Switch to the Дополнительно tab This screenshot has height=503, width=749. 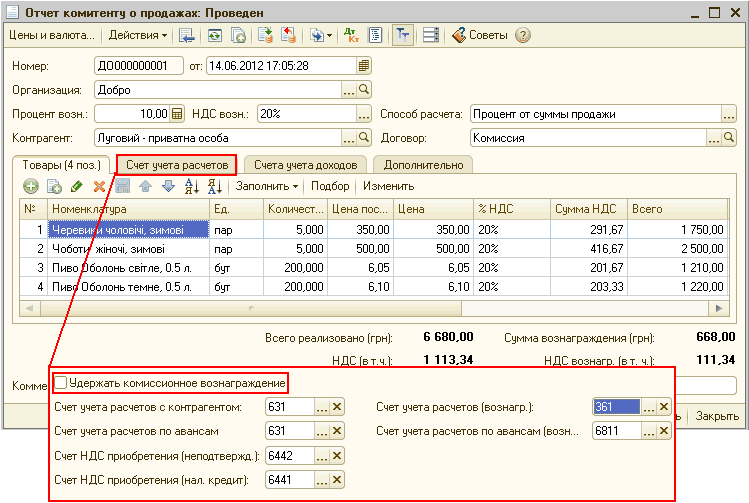point(422,164)
